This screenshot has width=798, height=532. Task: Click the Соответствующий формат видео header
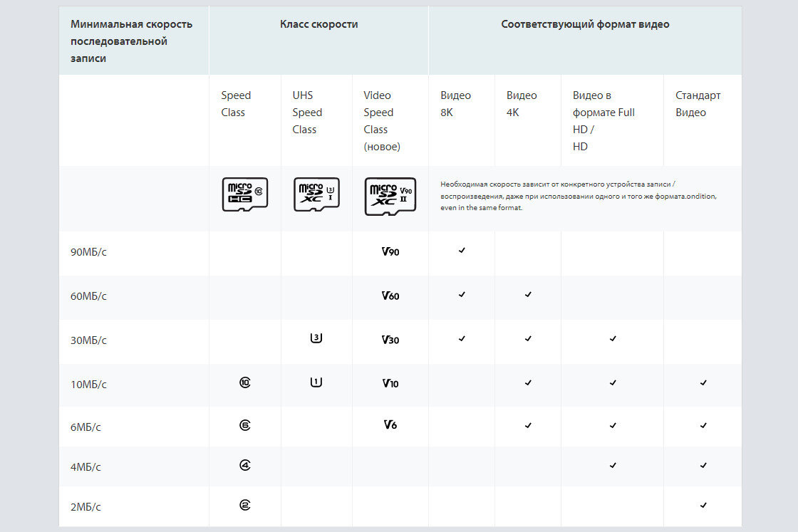(585, 24)
